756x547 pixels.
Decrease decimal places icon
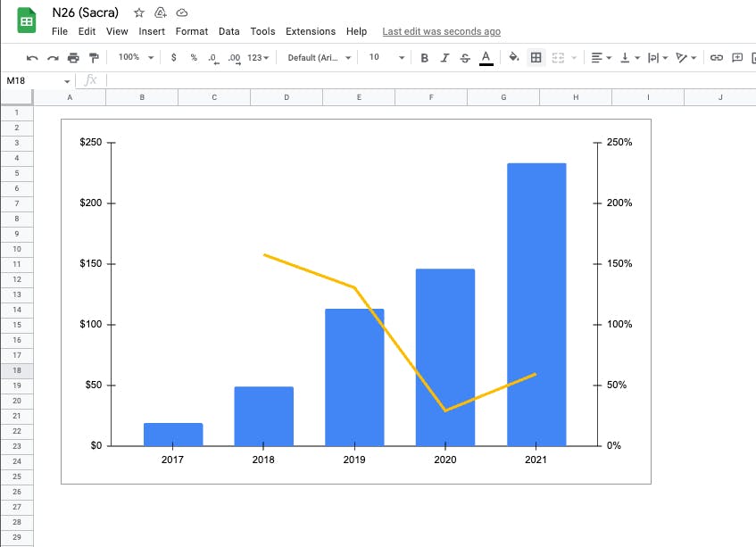[213, 58]
